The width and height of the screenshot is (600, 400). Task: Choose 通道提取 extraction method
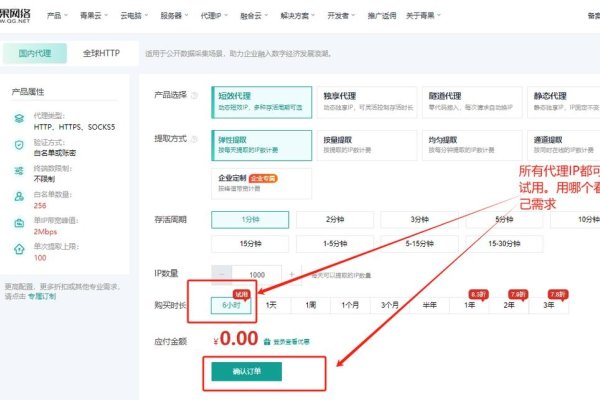pyautogui.click(x=564, y=145)
